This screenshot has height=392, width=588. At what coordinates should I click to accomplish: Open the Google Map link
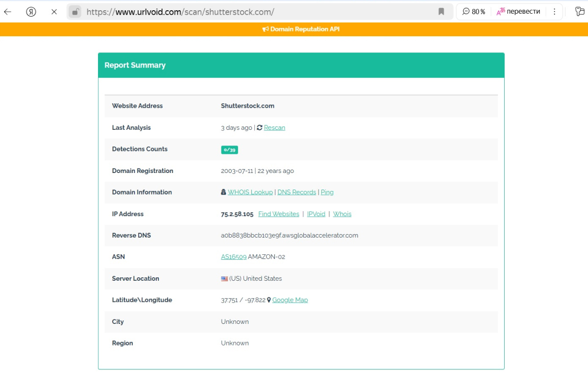[x=290, y=300]
